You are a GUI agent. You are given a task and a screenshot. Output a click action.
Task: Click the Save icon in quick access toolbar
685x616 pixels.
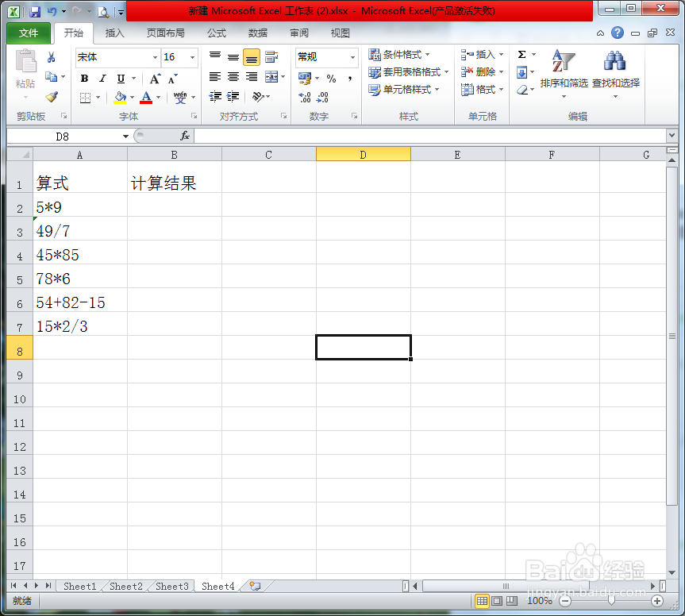(34, 11)
